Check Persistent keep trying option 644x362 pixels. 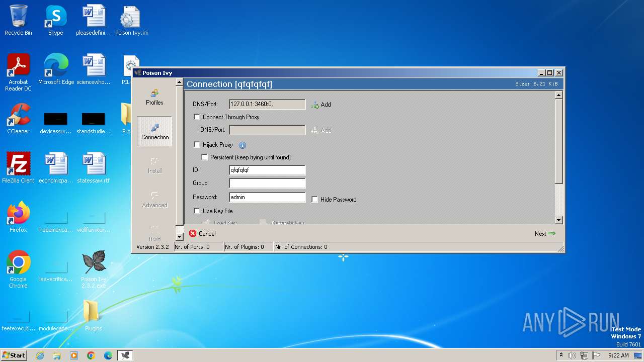(x=205, y=157)
